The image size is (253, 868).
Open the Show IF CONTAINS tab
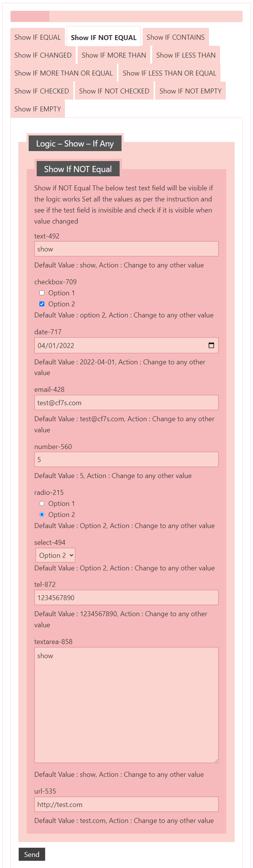pos(175,37)
